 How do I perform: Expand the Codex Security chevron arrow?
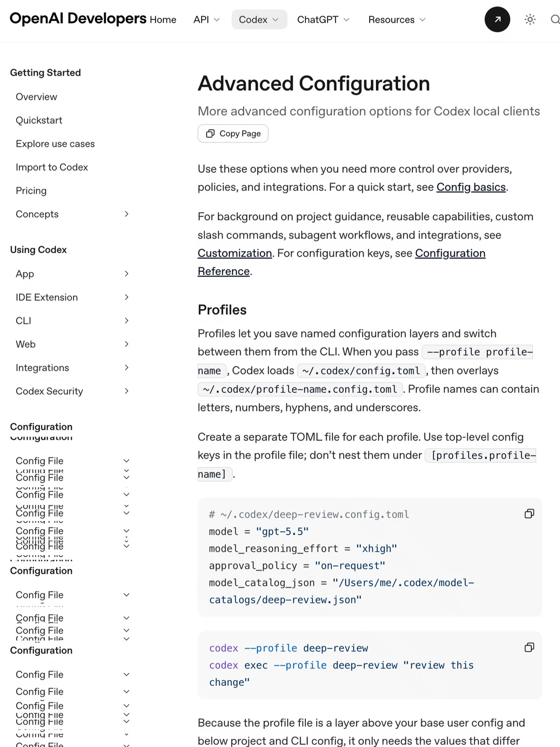126,391
